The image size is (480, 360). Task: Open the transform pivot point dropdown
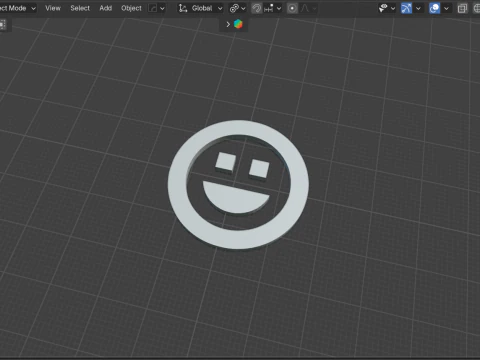click(x=238, y=8)
